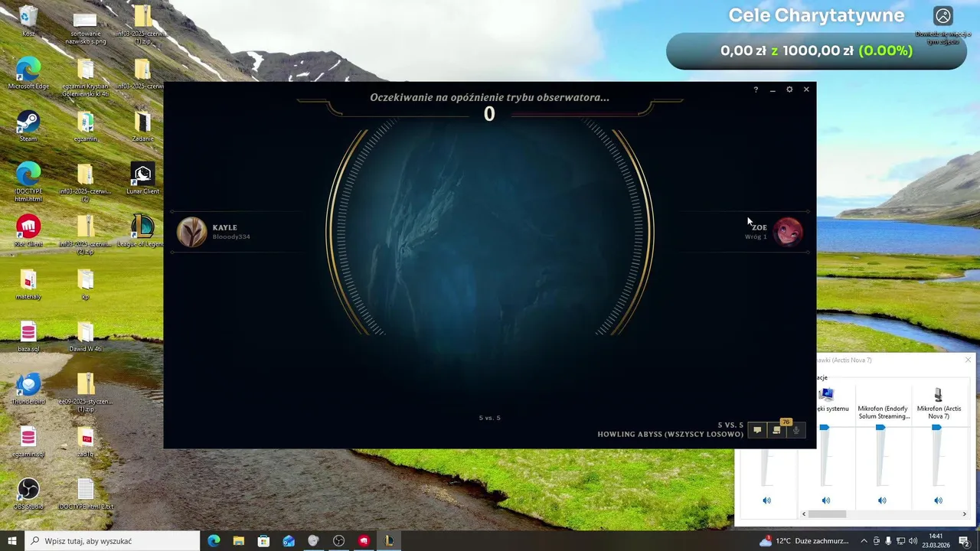Open Zadanie folder on desktop

pos(142,126)
